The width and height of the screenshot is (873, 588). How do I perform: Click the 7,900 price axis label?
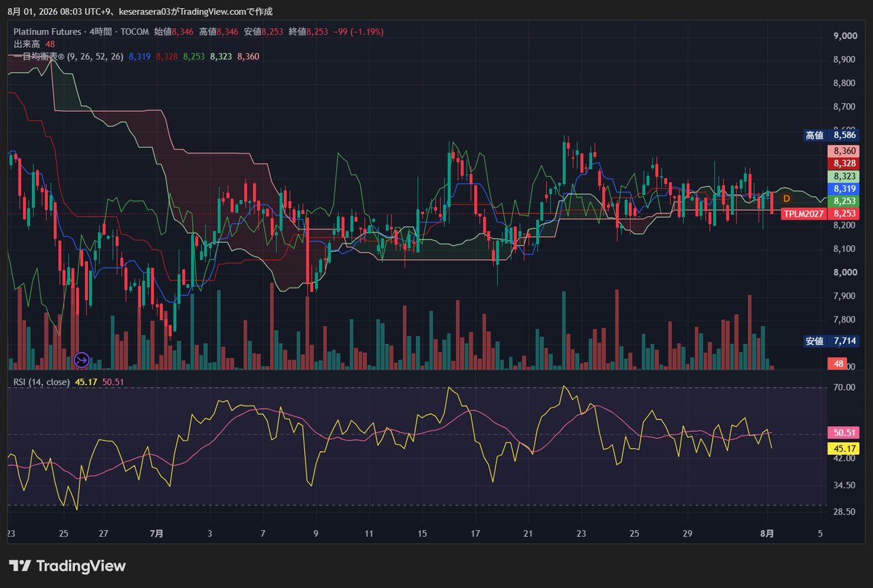tap(845, 296)
